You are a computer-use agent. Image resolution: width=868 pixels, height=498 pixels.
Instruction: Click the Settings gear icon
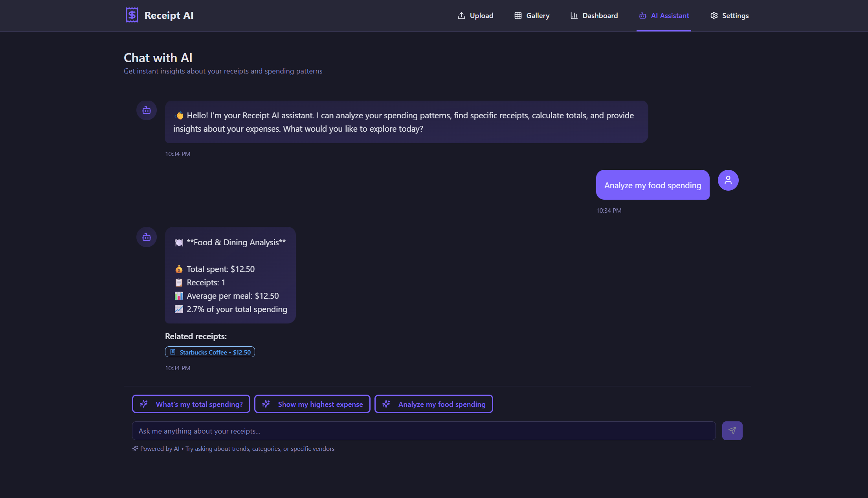coord(714,16)
